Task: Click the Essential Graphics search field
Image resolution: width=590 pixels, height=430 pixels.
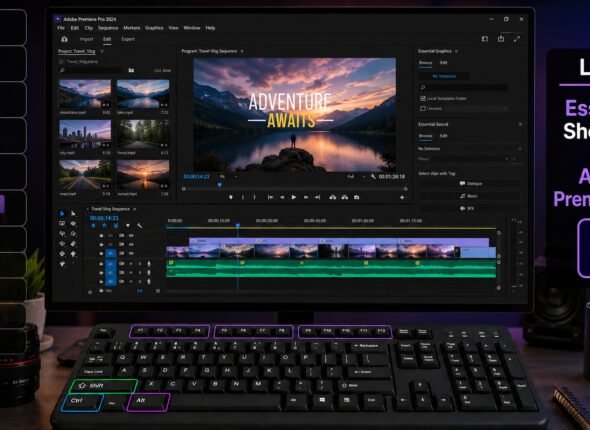Action: click(x=464, y=87)
